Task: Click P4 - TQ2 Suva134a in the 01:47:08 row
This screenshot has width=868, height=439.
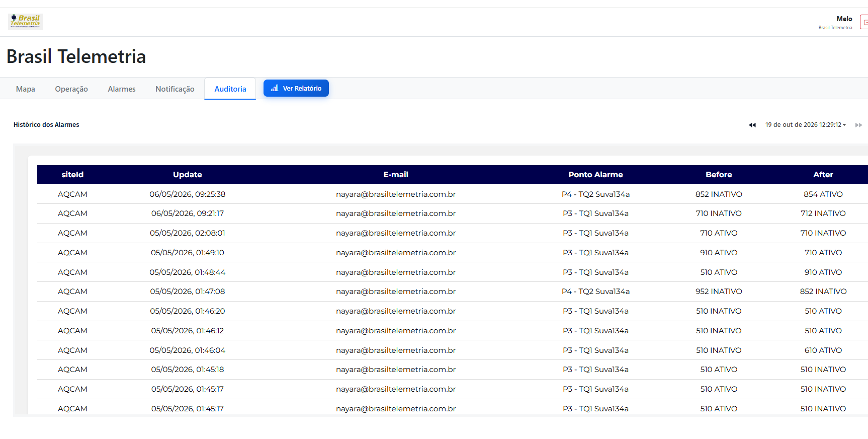Action: point(595,291)
